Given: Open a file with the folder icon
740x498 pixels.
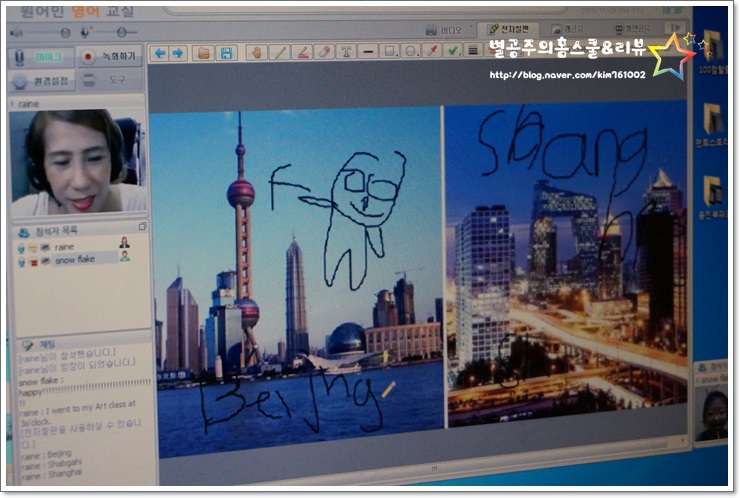Looking at the screenshot, I should [x=204, y=53].
